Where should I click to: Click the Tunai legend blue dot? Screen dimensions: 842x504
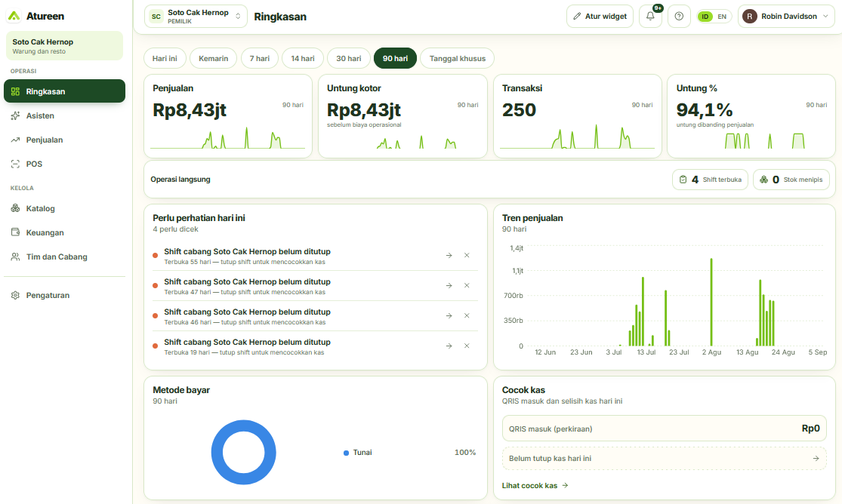(347, 453)
